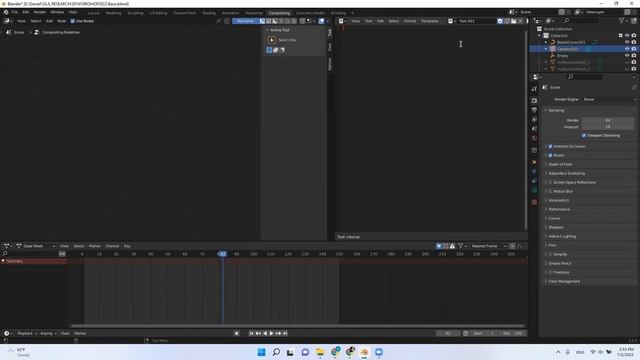
Task: Jump to the previous keyframe
Action: 258,333
